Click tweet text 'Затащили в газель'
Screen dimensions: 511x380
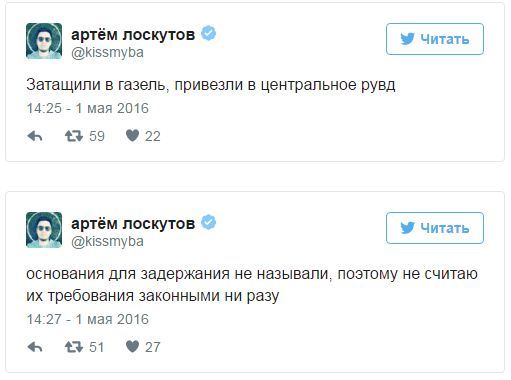pos(96,85)
